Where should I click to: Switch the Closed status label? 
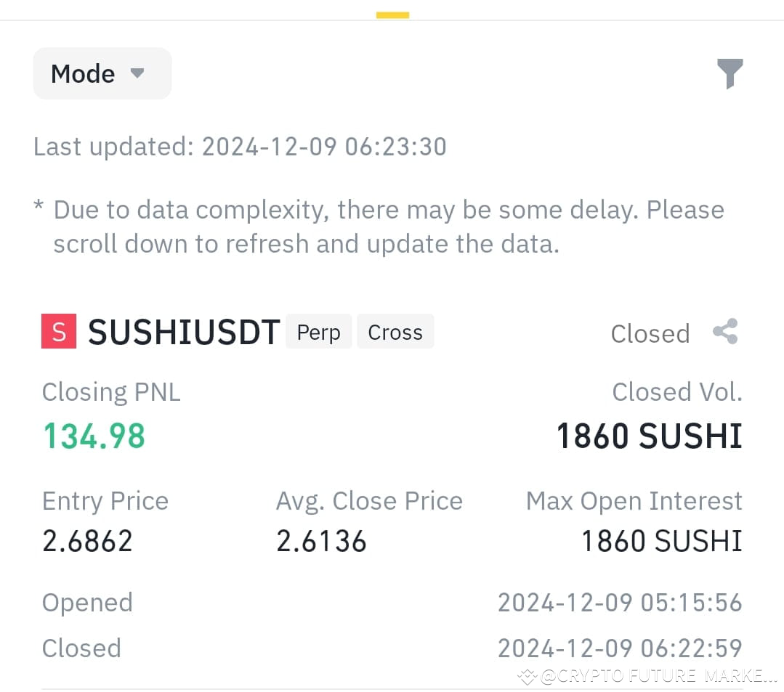[650, 333]
